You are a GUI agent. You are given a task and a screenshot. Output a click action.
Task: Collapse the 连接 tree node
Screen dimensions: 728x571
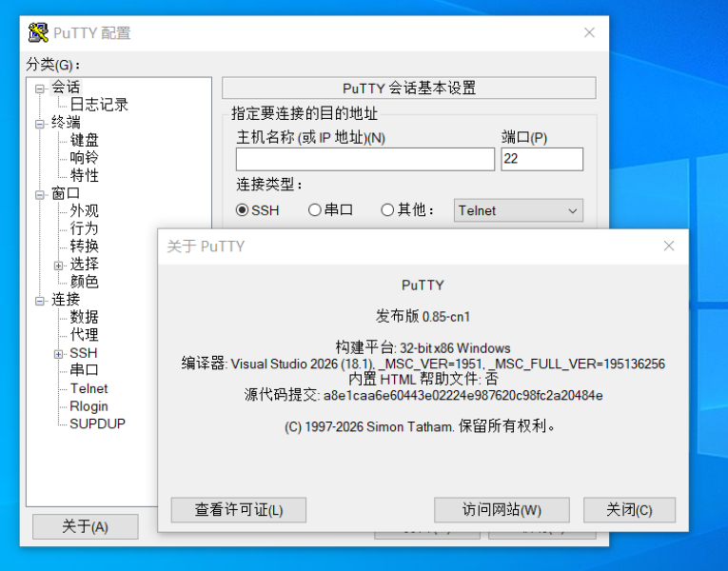point(40,302)
